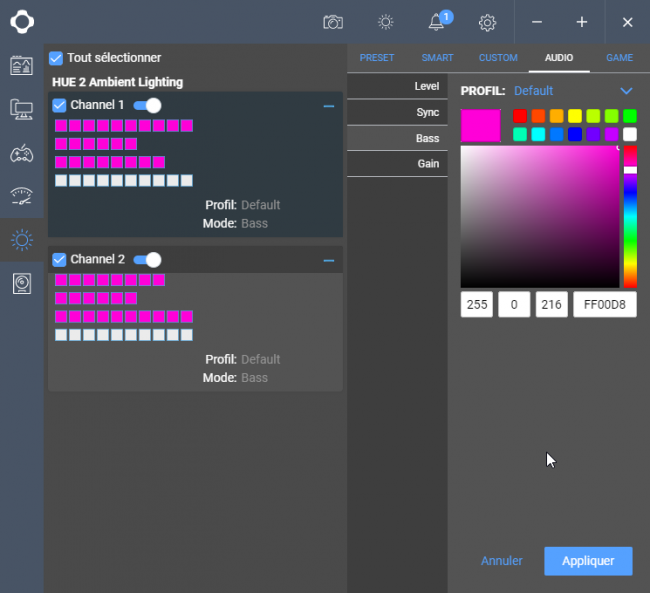Toggle the Tout sélectionner checkbox

click(56, 58)
